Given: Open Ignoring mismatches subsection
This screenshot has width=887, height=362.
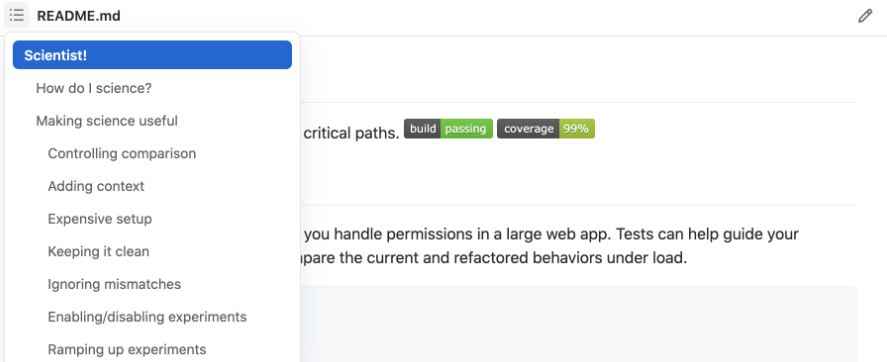Looking at the screenshot, I should (114, 284).
